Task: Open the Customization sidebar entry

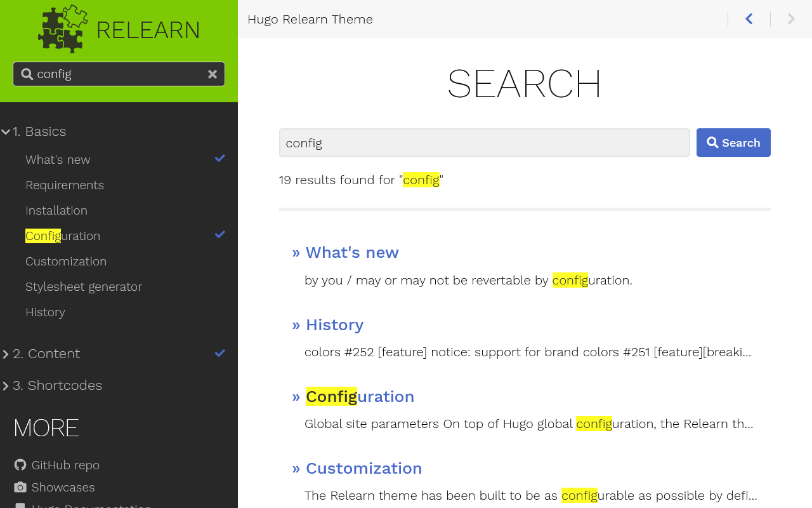Action: tap(66, 261)
